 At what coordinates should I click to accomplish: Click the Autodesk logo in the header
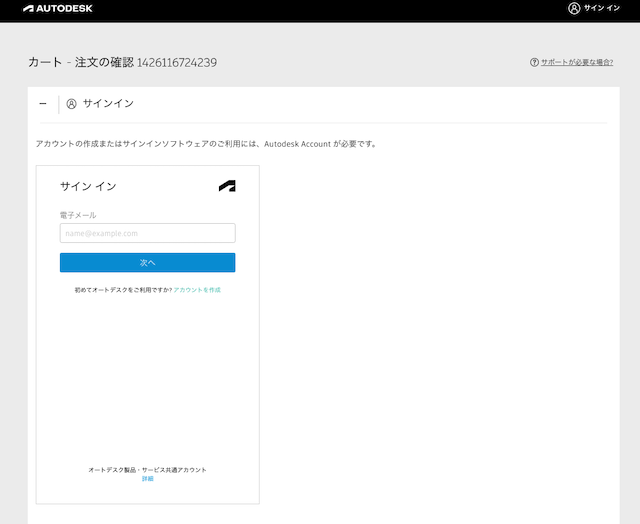[29, 8]
